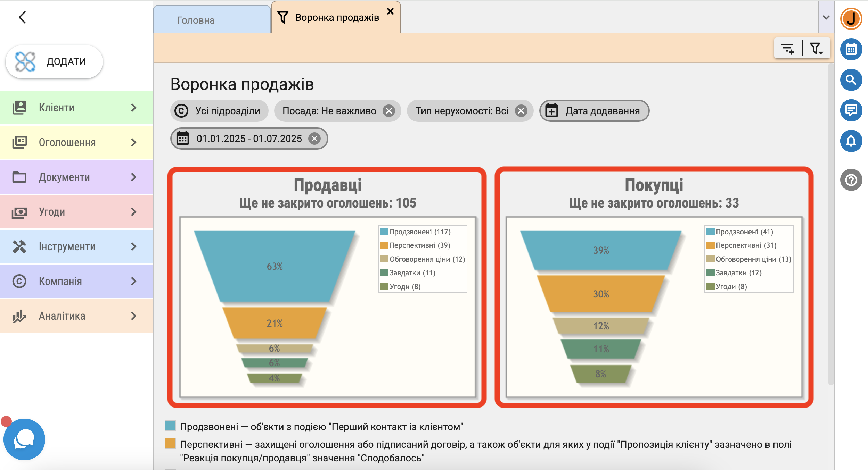Open the filter funnel dropdown icon

(x=816, y=49)
